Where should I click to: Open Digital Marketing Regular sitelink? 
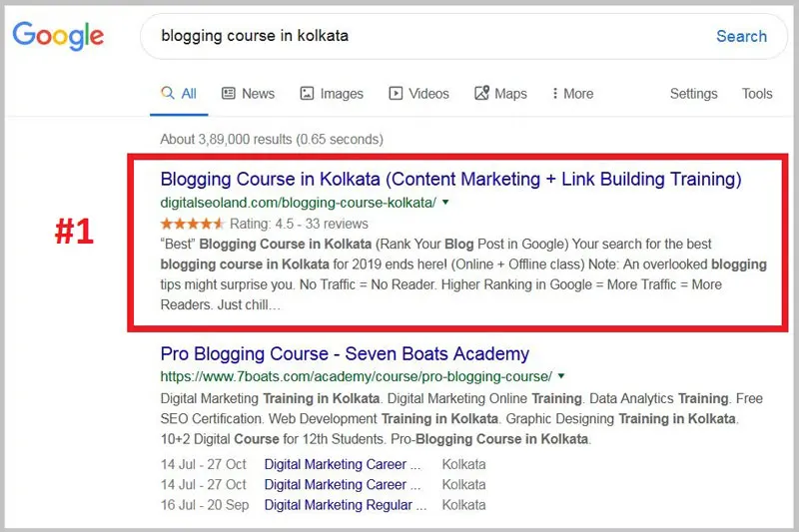click(343, 505)
